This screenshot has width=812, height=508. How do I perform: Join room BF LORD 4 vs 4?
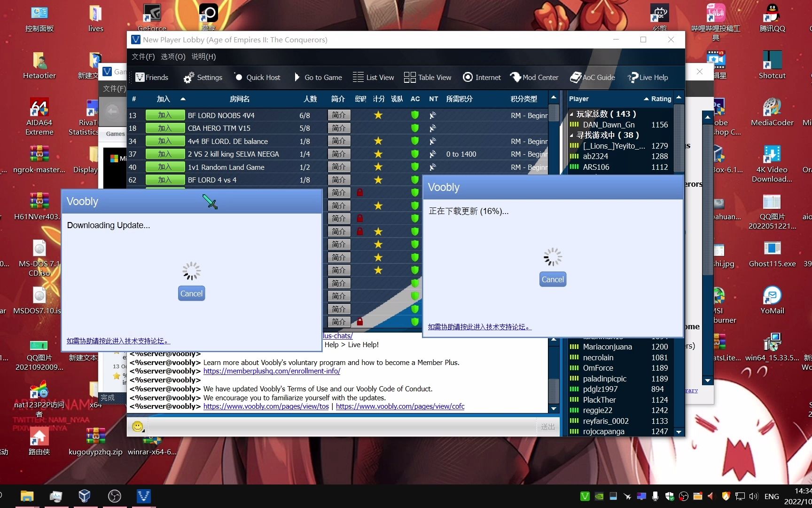tap(165, 180)
